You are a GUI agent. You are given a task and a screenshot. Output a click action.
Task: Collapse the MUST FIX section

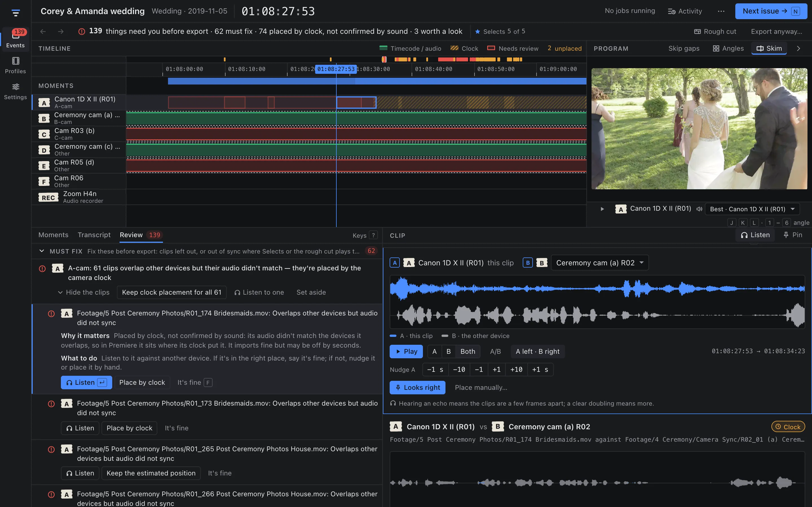(x=42, y=251)
